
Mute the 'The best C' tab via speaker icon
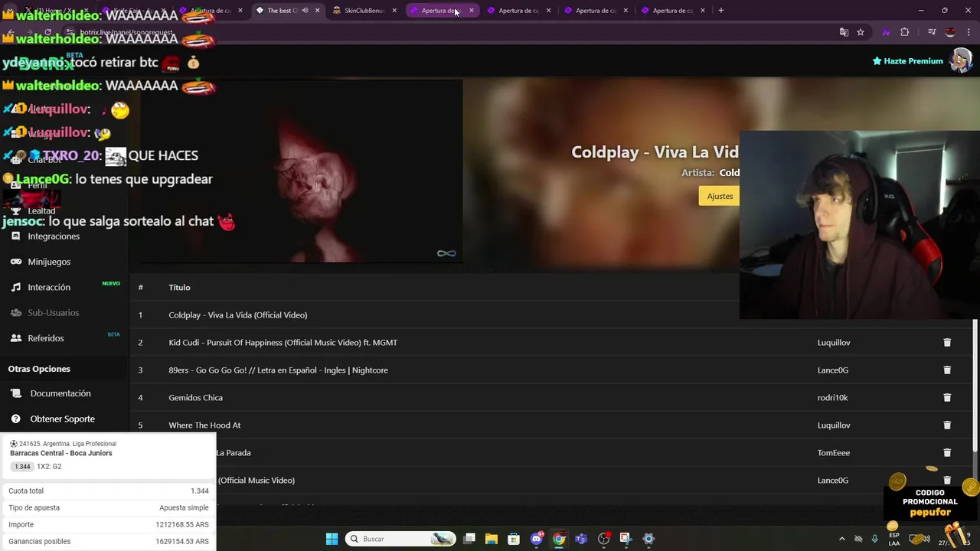305,11
